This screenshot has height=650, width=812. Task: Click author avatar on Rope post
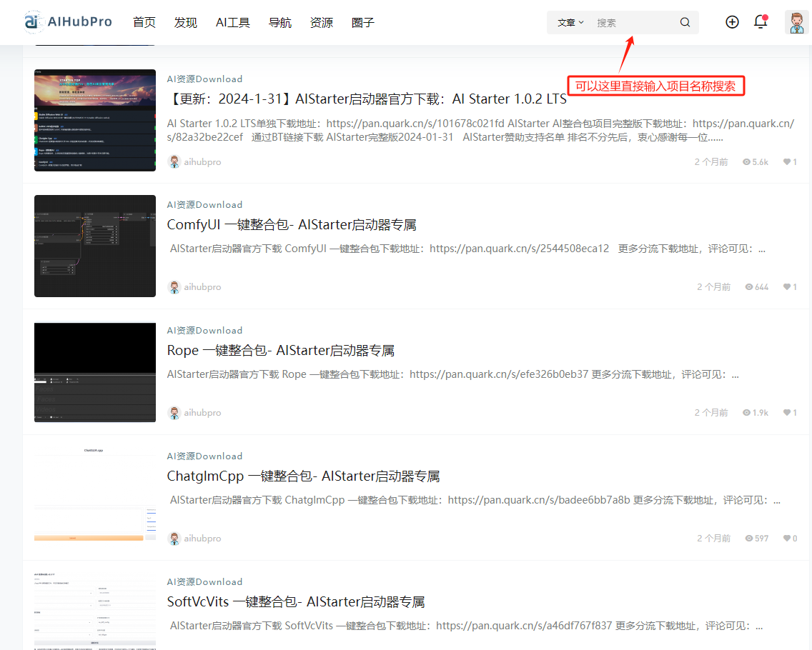pyautogui.click(x=174, y=412)
